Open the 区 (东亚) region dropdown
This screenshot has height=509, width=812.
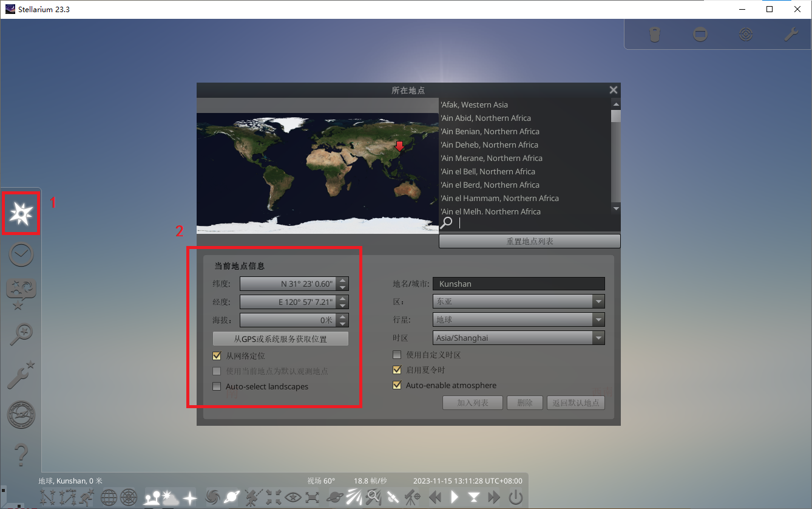598,302
